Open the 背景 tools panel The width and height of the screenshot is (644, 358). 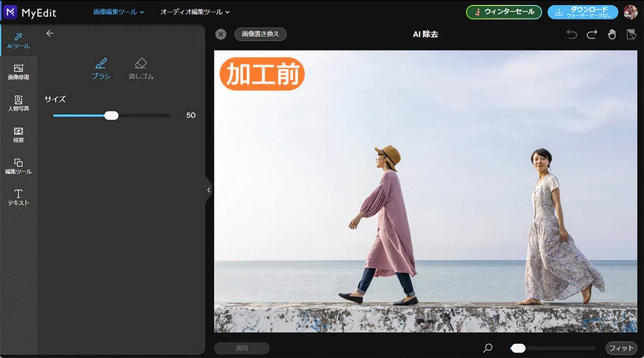pos(19,134)
